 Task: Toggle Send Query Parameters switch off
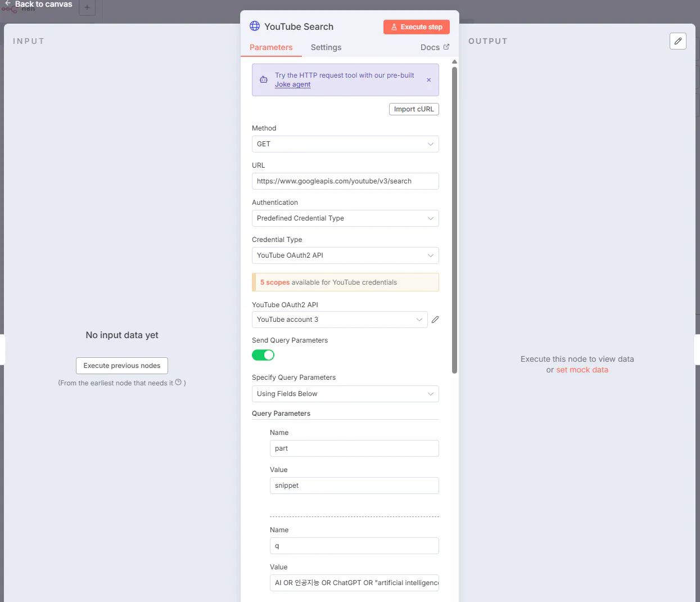click(263, 355)
